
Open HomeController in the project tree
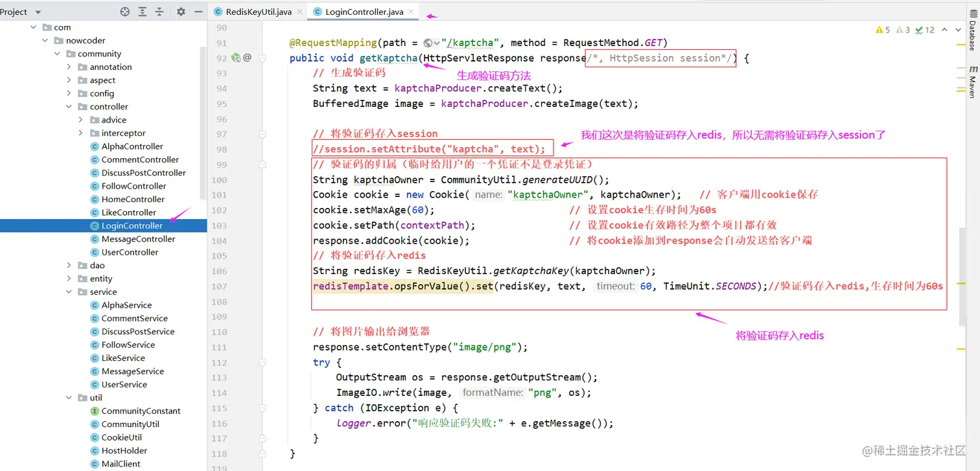point(133,199)
